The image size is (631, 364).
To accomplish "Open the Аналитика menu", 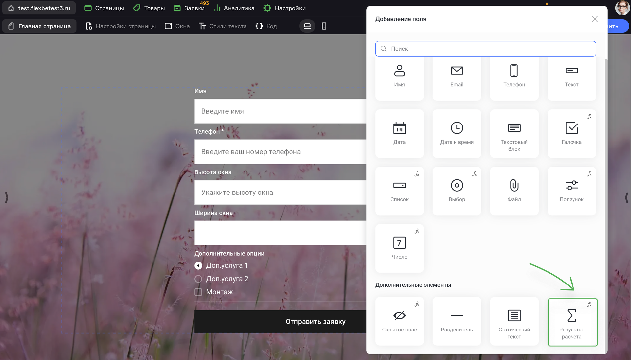I will pyautogui.click(x=234, y=8).
